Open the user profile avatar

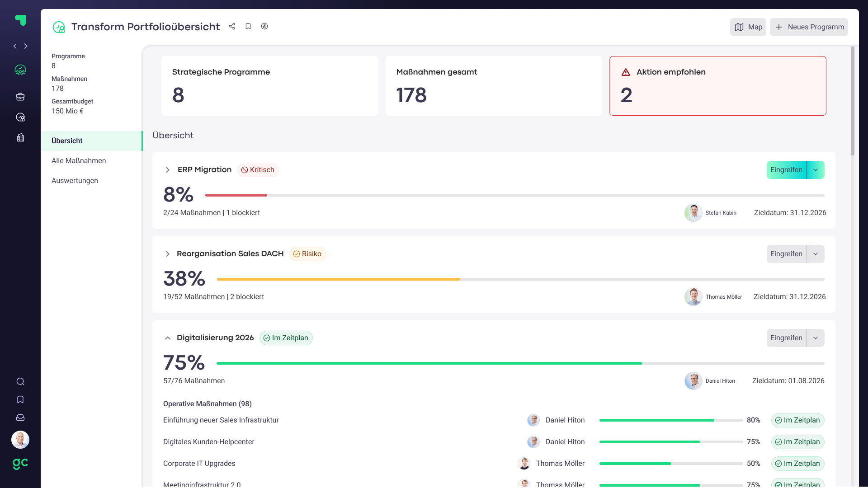coord(20,440)
